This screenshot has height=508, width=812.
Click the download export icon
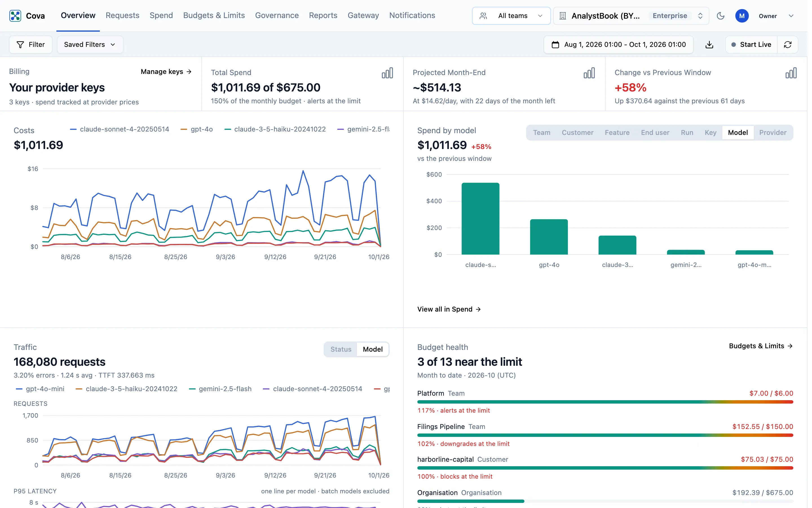(709, 45)
